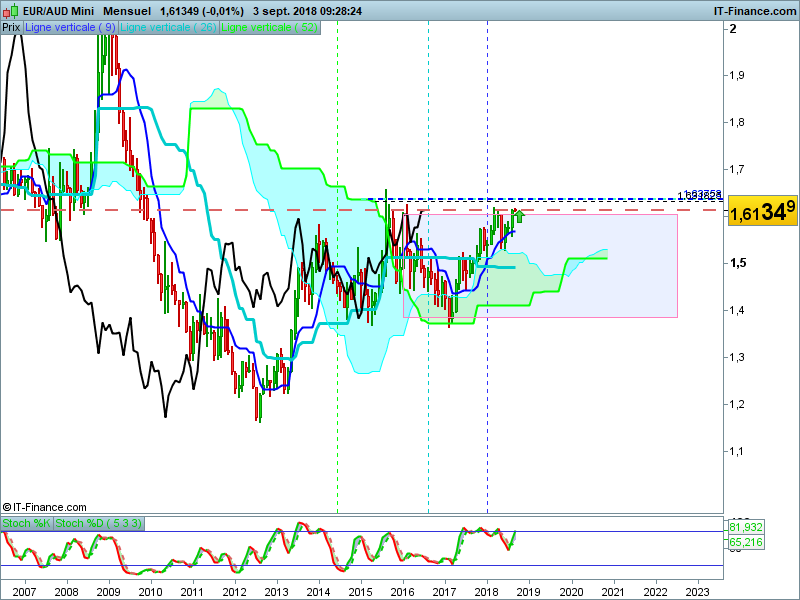The height and width of the screenshot is (600, 800).
Task: Click the IT-Finance.com link in title bar
Action: pyautogui.click(x=755, y=11)
